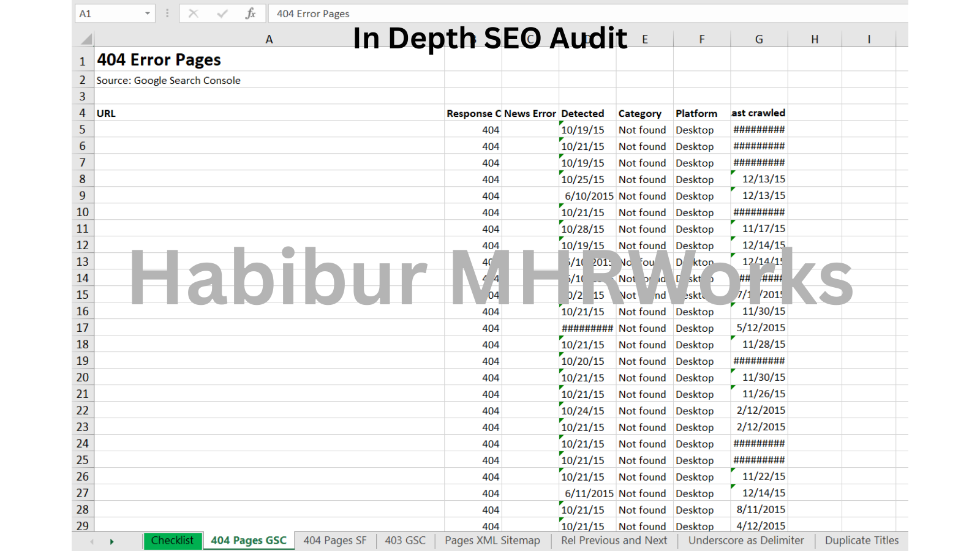Expand the Name Box dropdown arrow
980x551 pixels.
coord(148,13)
